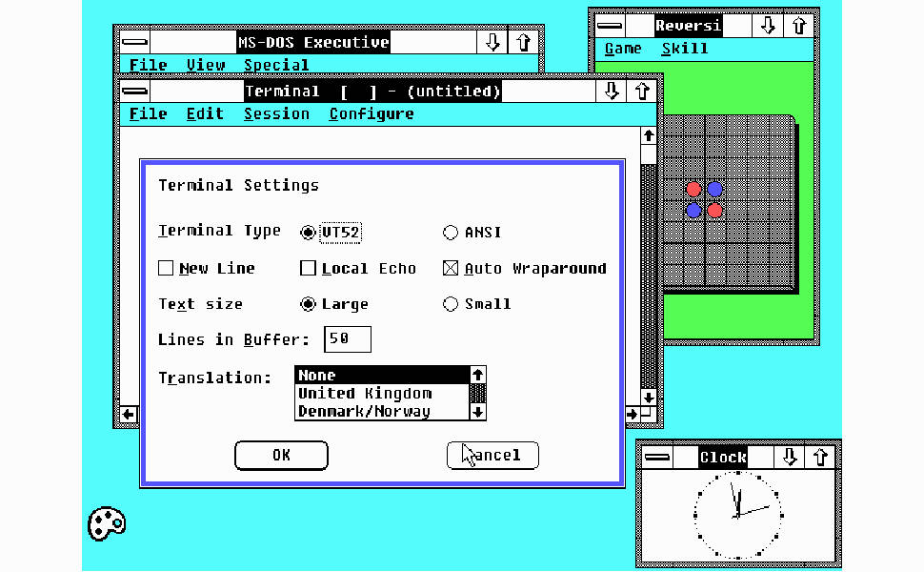Turn on the Local Echo checkbox
924x572 pixels.
click(308, 269)
